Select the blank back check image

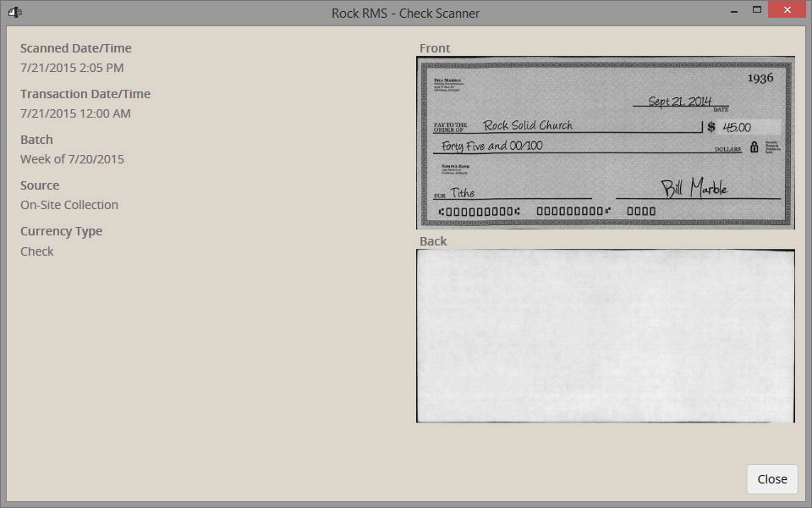point(606,336)
